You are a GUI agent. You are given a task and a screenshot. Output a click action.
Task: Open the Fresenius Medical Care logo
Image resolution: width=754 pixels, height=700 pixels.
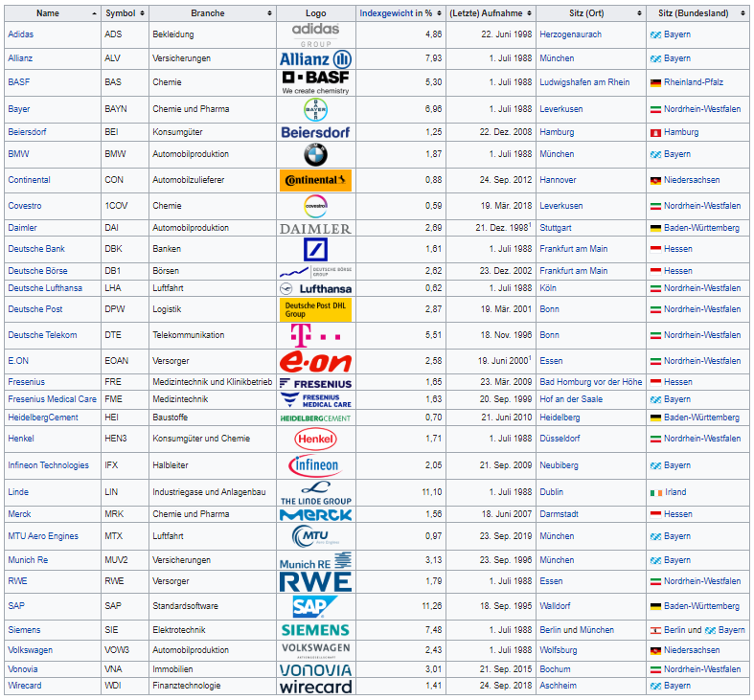coord(315,400)
